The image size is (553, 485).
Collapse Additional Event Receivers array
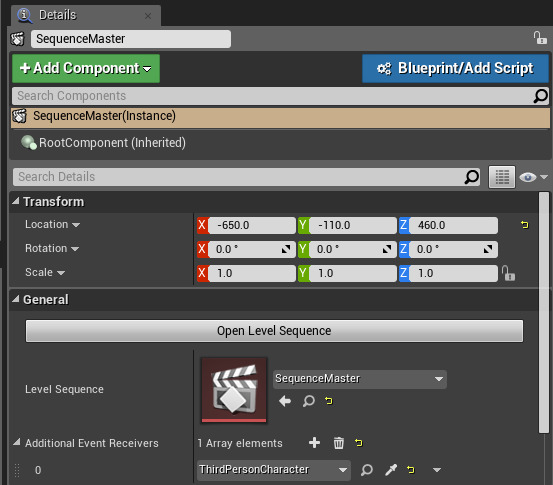[x=17, y=442]
